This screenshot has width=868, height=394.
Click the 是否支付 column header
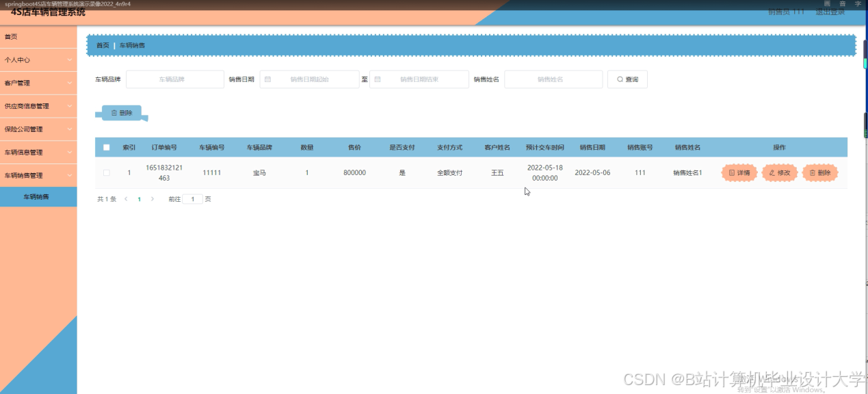tap(402, 147)
